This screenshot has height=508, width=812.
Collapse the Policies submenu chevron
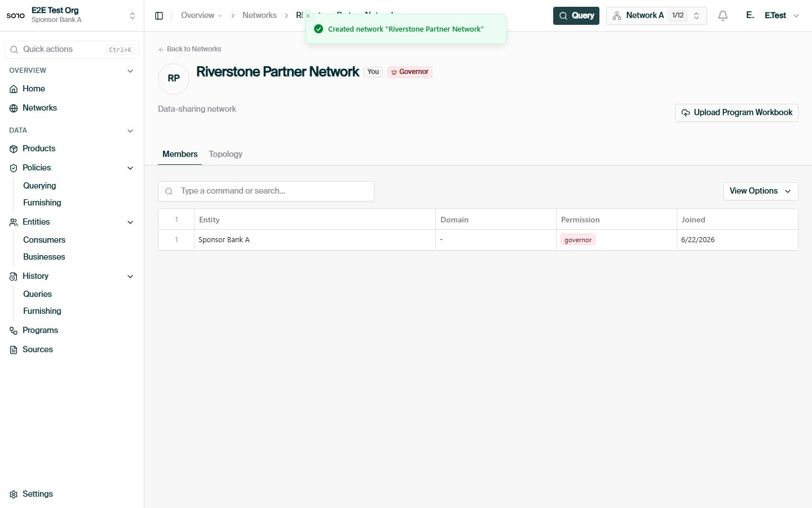pos(130,168)
